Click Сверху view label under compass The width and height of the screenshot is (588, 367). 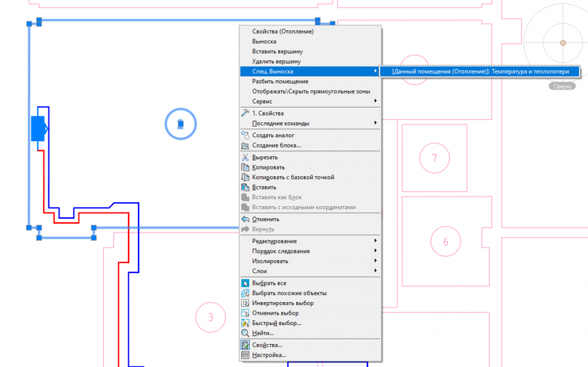tap(562, 86)
